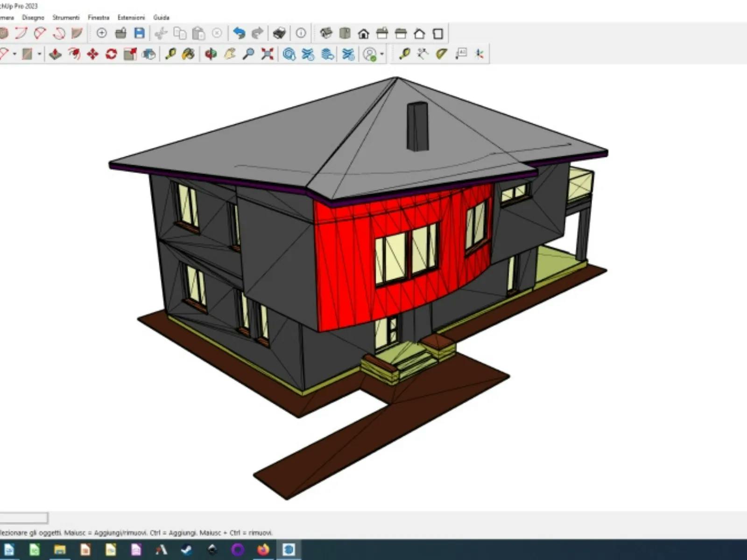This screenshot has height=560, width=747.
Task: Select the red curved wall face
Action: (x=345, y=261)
